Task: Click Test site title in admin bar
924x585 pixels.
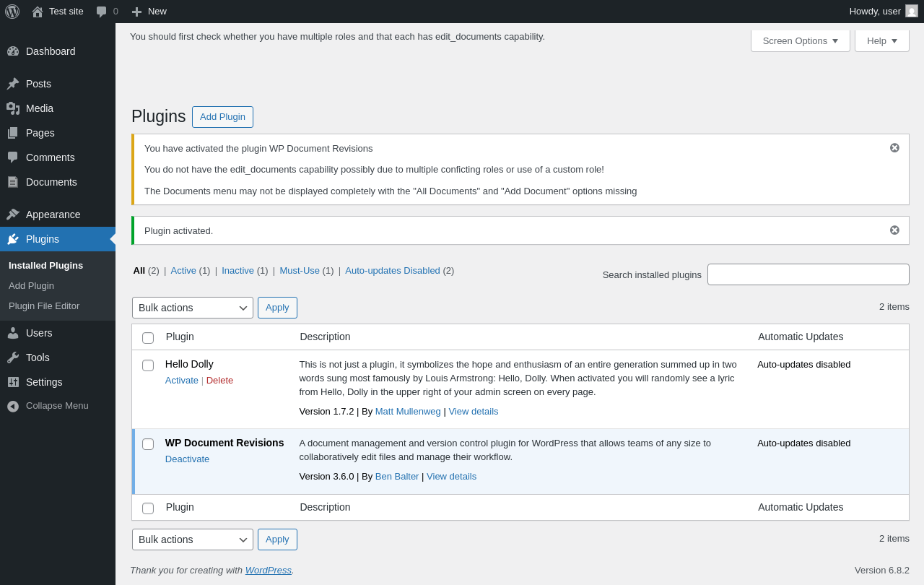Action: coord(66,12)
